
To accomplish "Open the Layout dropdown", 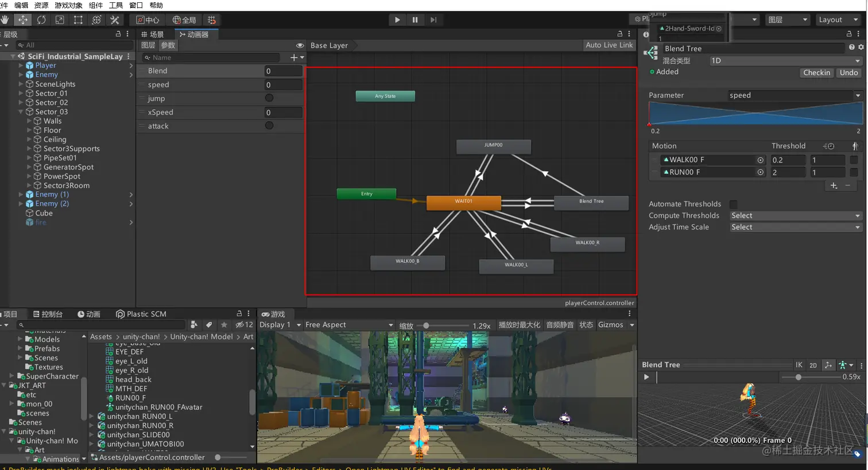I will click(x=837, y=20).
